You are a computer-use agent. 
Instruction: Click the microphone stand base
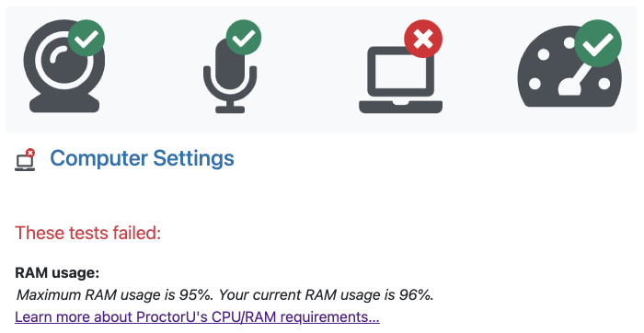tap(230, 109)
